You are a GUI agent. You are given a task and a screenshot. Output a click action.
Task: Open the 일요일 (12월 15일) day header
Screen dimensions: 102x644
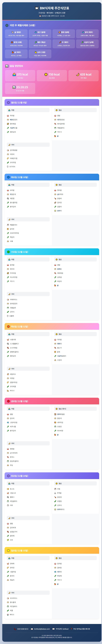[52, 551]
